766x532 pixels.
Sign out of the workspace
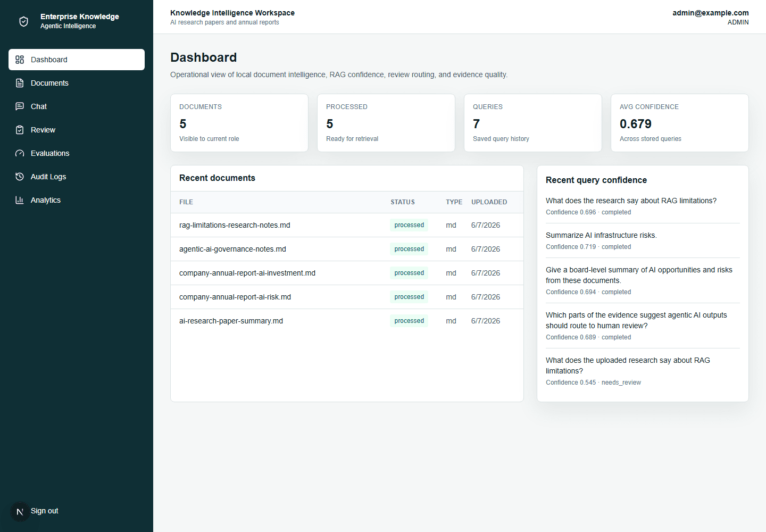(x=45, y=511)
